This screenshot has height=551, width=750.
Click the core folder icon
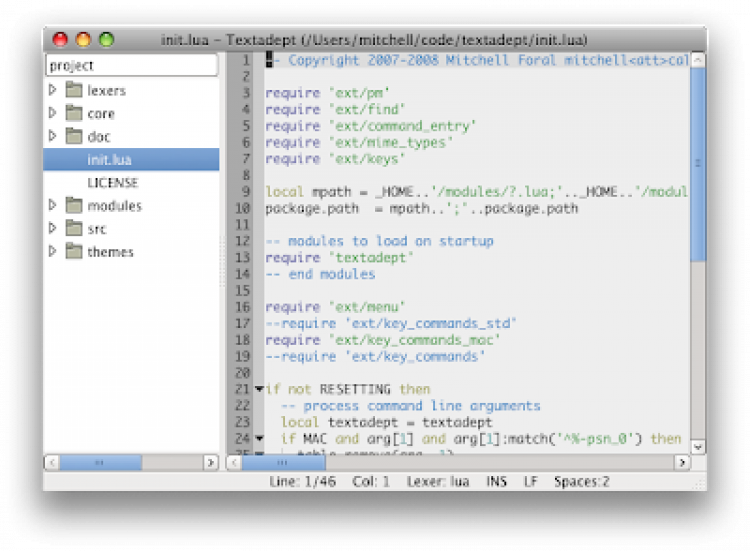(74, 113)
